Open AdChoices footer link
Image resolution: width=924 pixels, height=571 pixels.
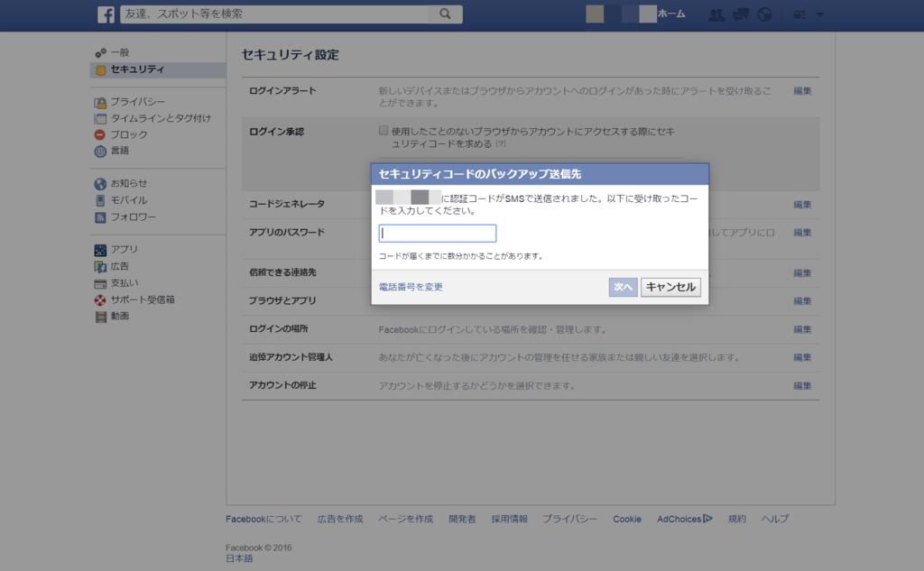point(685,520)
